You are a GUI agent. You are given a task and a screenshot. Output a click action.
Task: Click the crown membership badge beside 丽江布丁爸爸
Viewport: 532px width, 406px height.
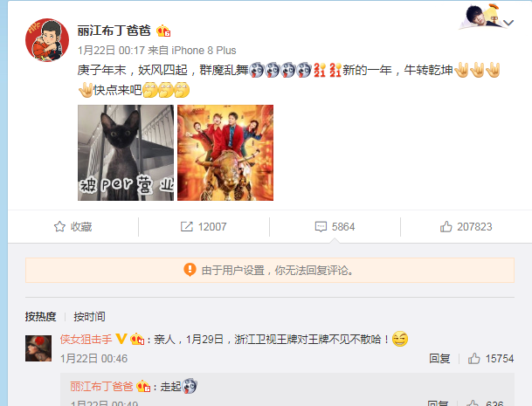(163, 31)
